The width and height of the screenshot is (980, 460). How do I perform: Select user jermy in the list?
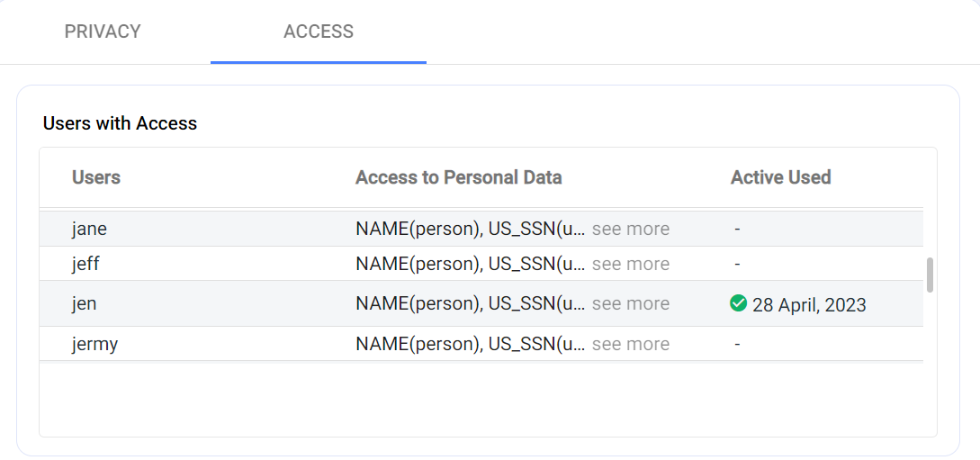[x=94, y=344]
